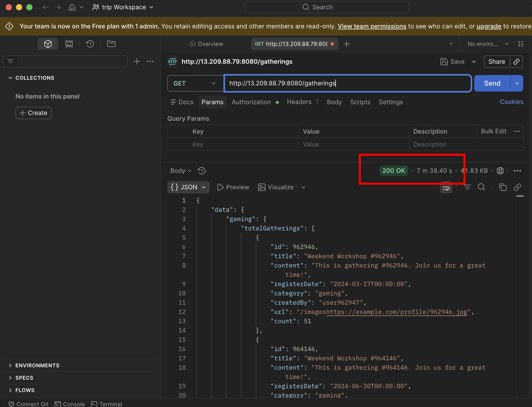Click View team permissions link
The image size is (532, 407).
[372, 26]
